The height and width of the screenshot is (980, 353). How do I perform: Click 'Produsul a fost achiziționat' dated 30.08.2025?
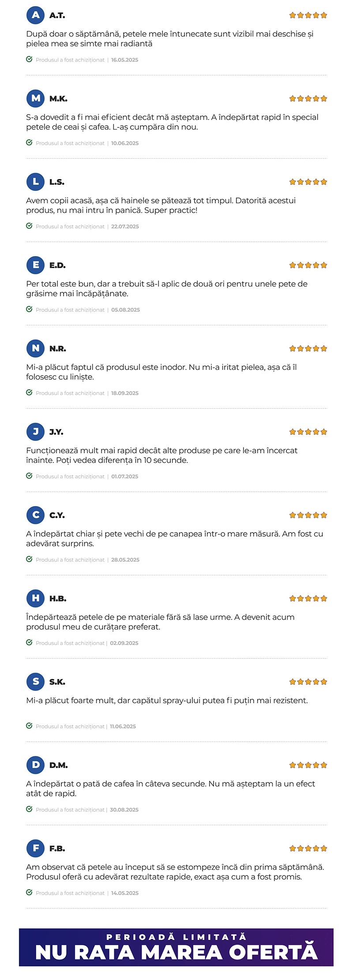click(70, 810)
